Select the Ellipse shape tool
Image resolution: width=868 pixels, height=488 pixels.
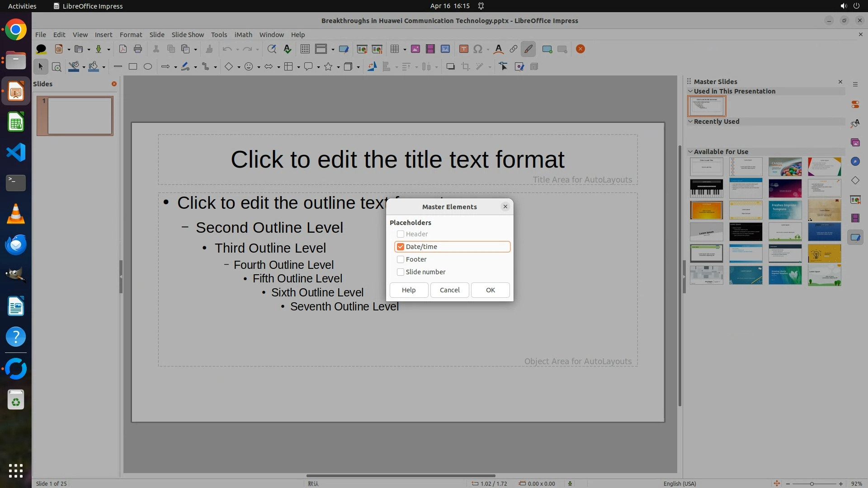148,67
